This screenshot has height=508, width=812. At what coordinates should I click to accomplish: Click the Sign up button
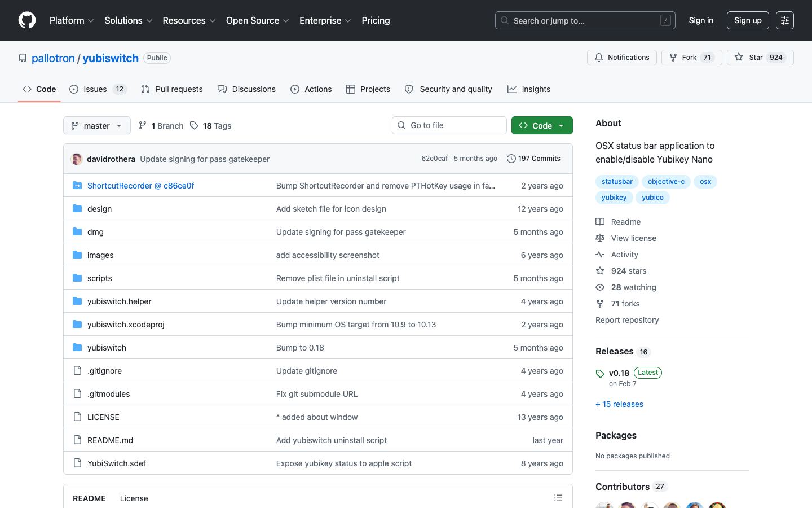748,20
